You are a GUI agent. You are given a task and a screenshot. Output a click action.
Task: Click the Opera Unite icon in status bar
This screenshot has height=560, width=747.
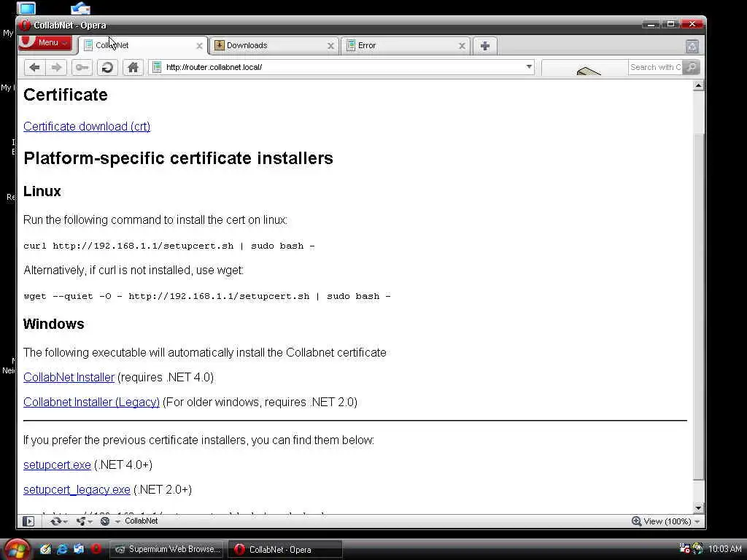82,521
